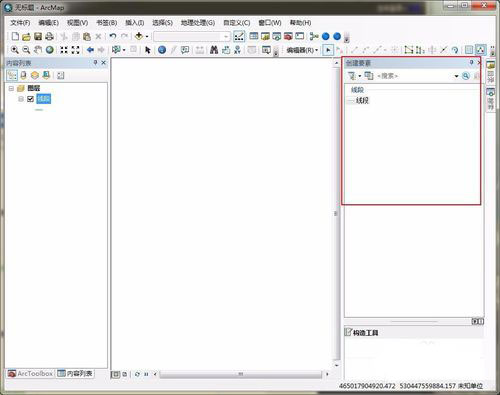Open the 编辑(E) menu
This screenshot has height=395, width=500.
click(49, 23)
